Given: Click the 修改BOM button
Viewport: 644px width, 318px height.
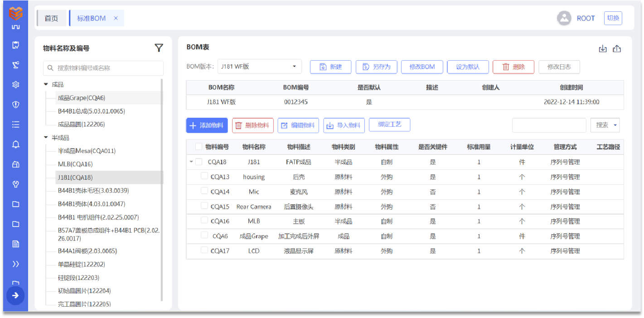Looking at the screenshot, I should [x=422, y=67].
